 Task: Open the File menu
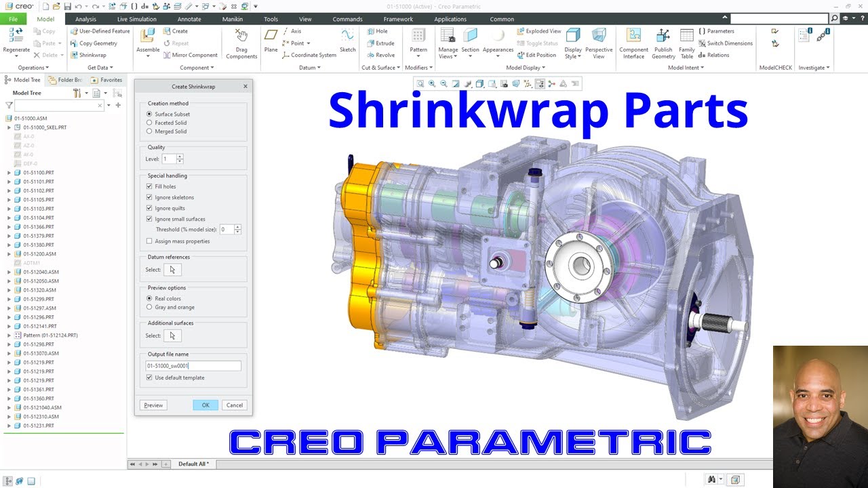[x=13, y=19]
